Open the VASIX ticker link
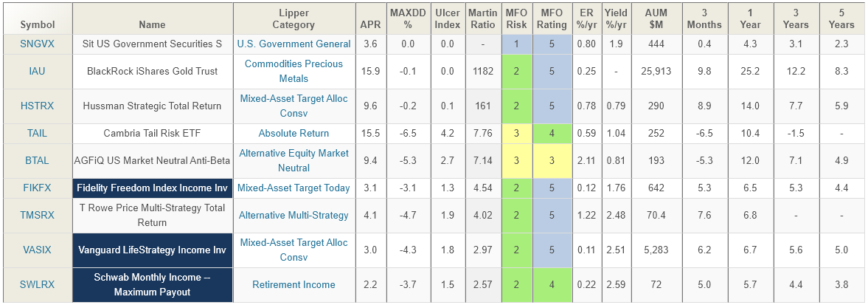The image size is (868, 305). click(36, 250)
